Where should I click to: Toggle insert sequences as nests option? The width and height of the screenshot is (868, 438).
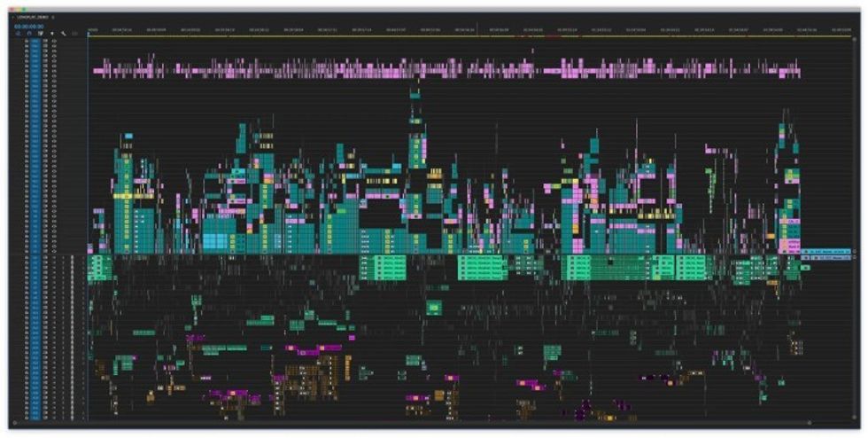click(19, 34)
